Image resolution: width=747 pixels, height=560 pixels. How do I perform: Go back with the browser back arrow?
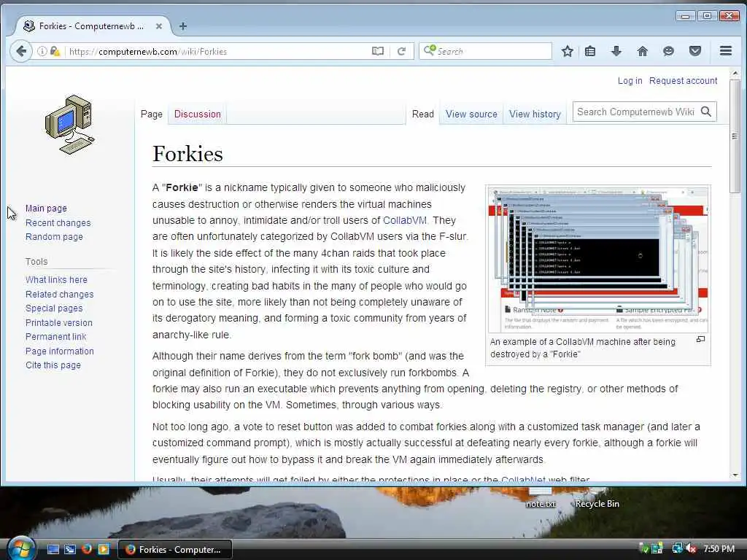click(x=21, y=51)
